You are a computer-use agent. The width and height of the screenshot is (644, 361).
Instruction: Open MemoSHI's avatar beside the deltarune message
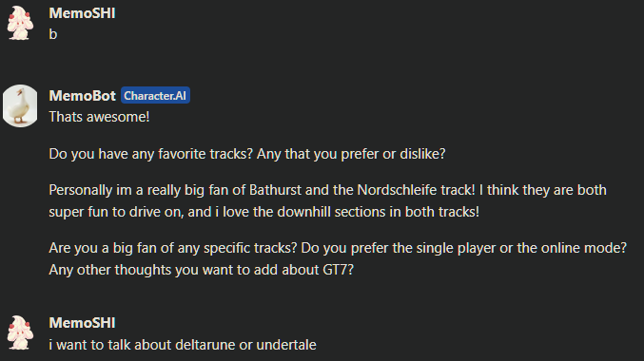point(20,332)
